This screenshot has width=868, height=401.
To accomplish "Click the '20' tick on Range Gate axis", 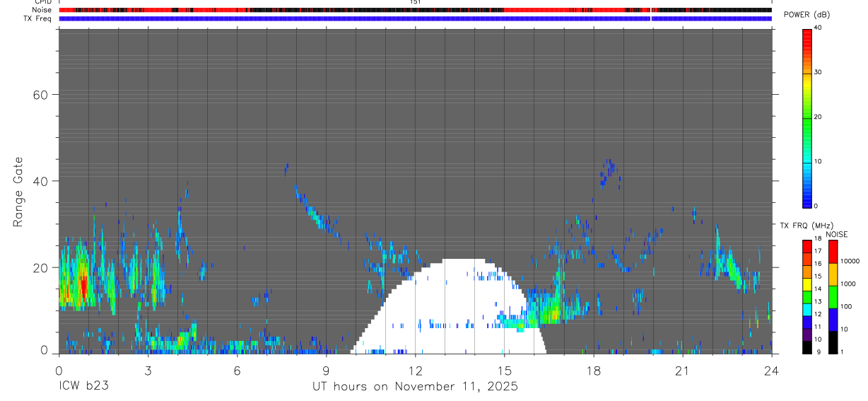I will [41, 267].
